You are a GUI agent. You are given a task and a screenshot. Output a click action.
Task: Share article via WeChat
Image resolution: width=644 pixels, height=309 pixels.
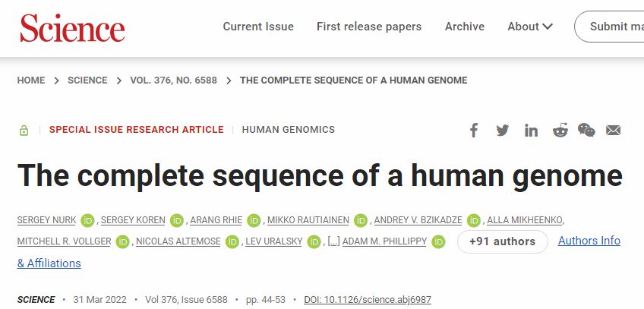(x=586, y=130)
